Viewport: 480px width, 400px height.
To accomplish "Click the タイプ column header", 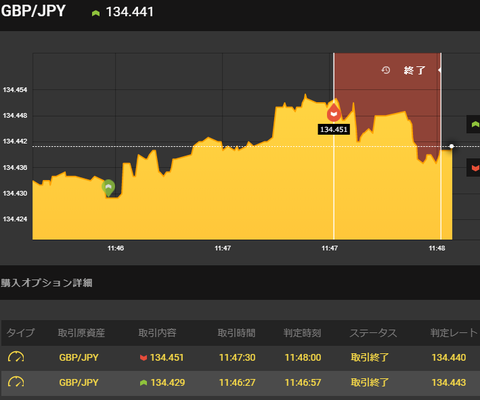I will pyautogui.click(x=20, y=333).
